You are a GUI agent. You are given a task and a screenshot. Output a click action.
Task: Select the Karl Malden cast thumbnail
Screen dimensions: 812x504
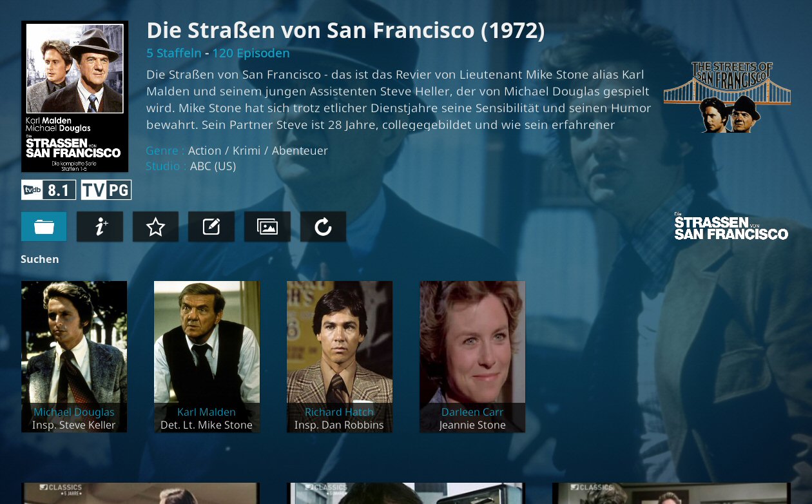click(x=207, y=356)
